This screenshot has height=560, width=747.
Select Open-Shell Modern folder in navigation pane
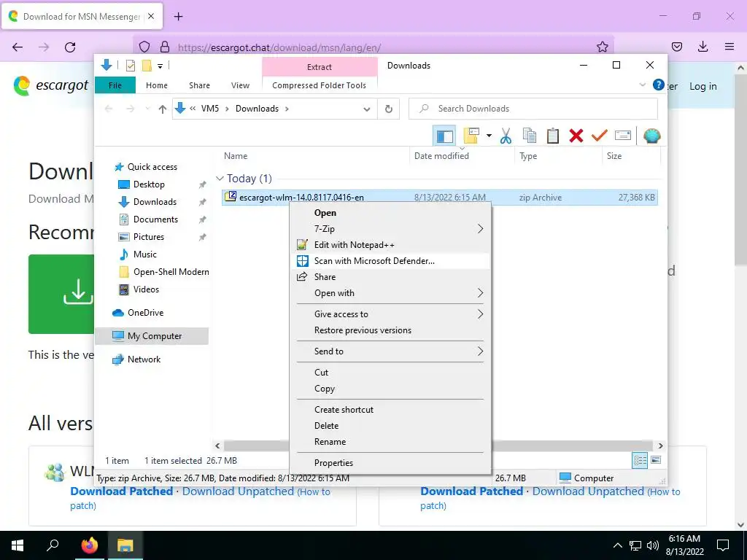[x=171, y=272]
